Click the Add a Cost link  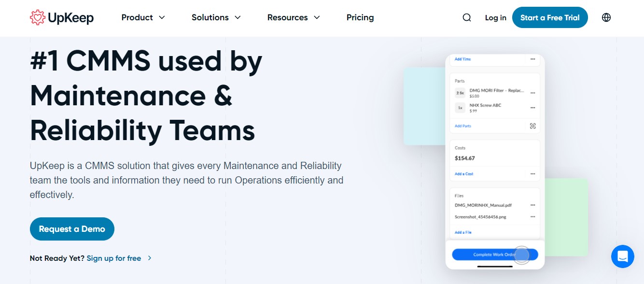click(x=463, y=173)
